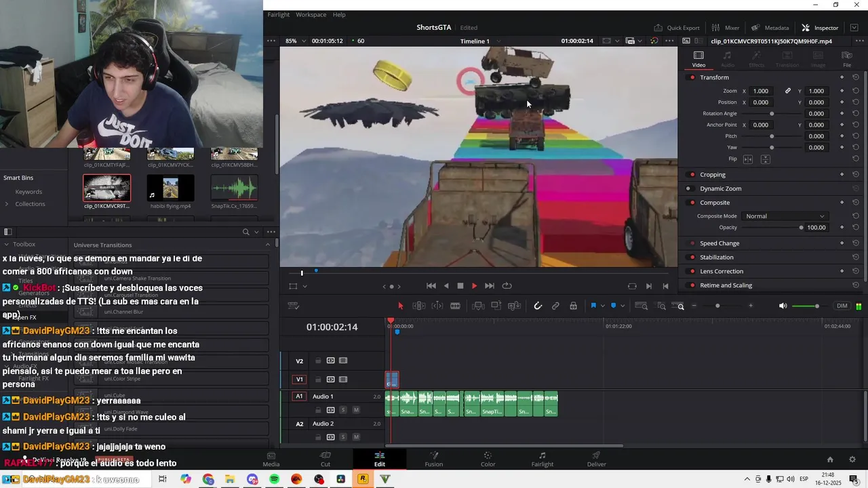Screen dimensions: 868x488
Task: Toggle the Inspector panel button
Action: (x=820, y=28)
